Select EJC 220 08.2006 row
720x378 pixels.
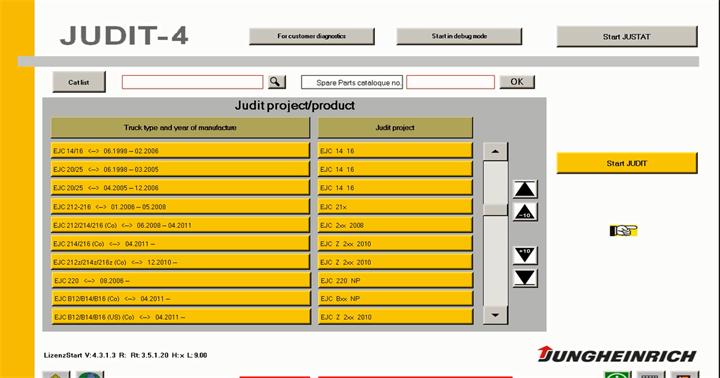point(181,280)
